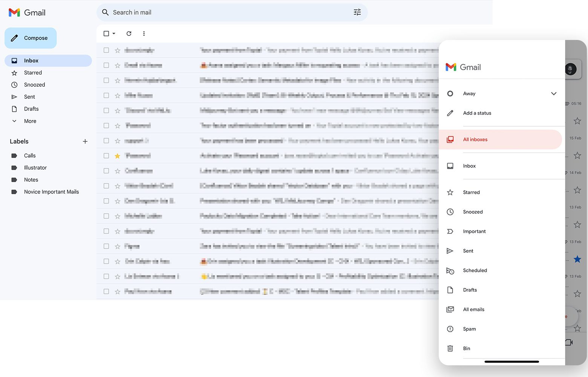588x377 pixels.
Task: Select the Scheduled mail icon
Action: click(450, 270)
